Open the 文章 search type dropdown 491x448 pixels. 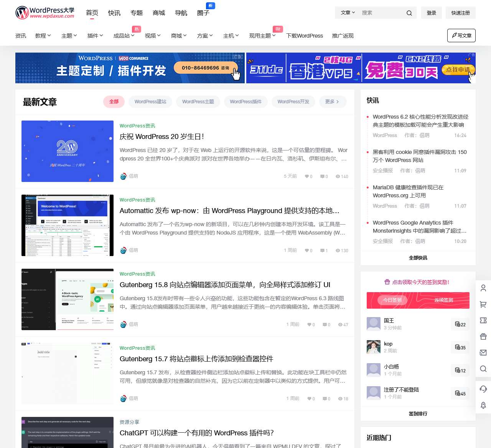point(348,13)
